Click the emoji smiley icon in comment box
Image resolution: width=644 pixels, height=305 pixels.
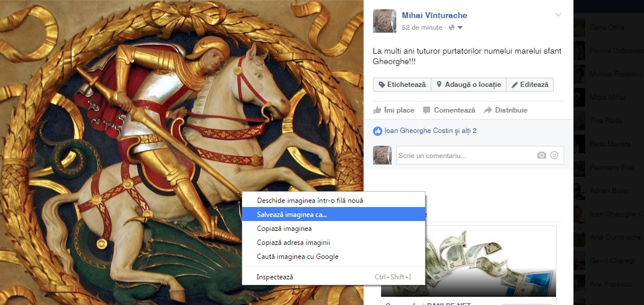tap(554, 155)
